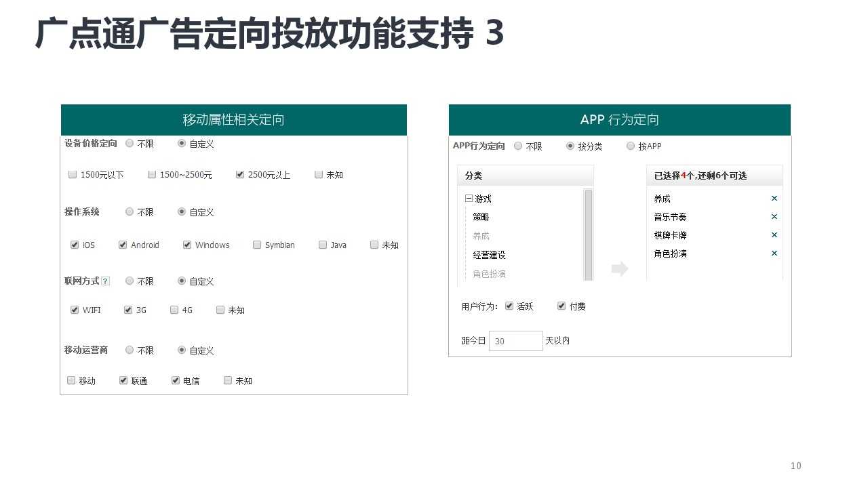Remove 角色扮演 from selected list

click(x=774, y=253)
